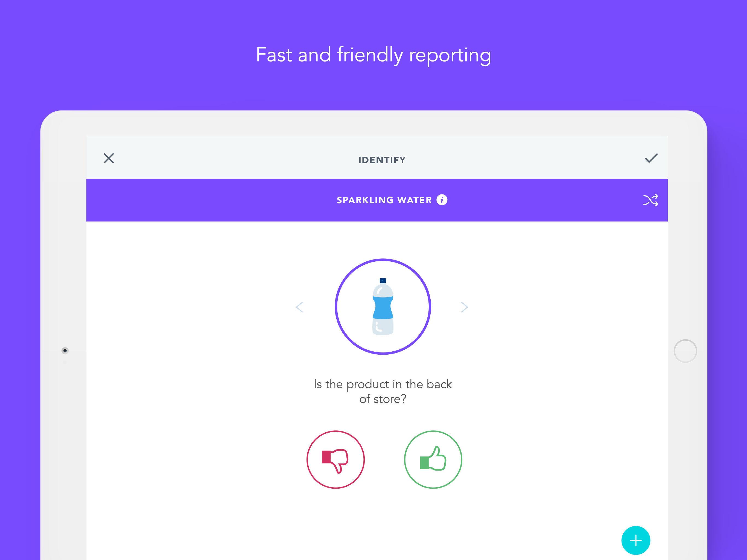
Task: Click the blue cap of the bottle
Action: tap(383, 280)
